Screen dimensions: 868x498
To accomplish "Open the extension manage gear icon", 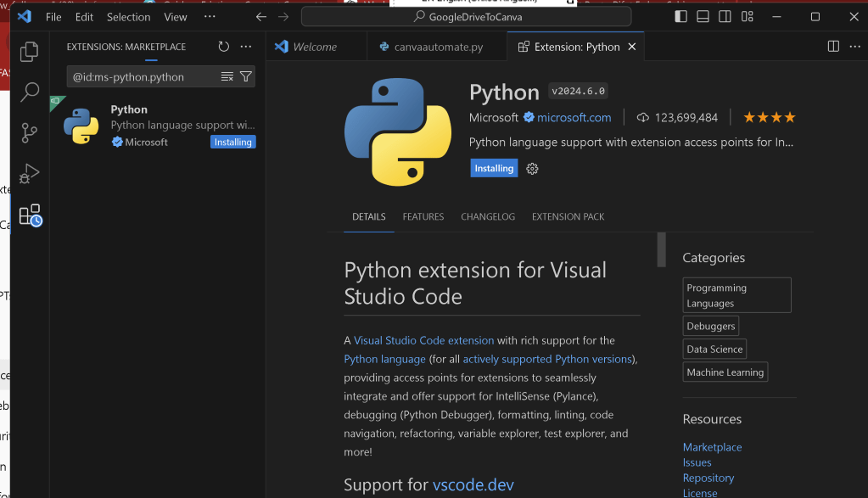I will click(x=532, y=169).
